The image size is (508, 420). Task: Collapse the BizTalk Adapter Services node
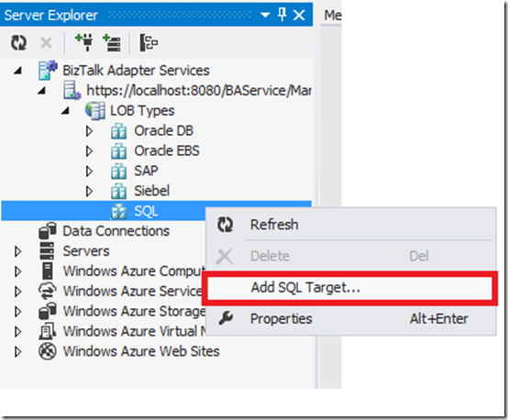click(18, 70)
